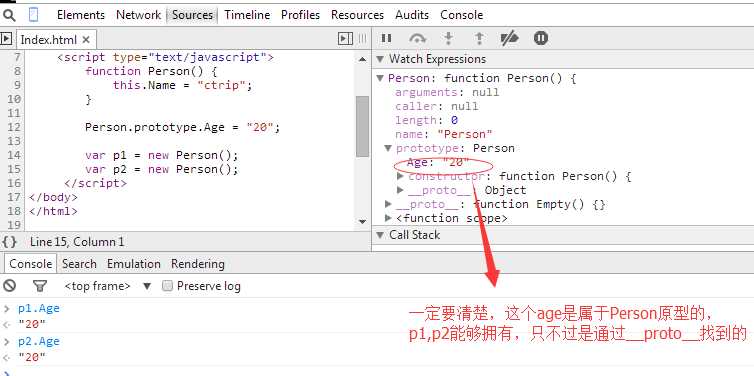Screen dimensions: 754x376
Task: Show the file navigator panel icon
Action: (6, 39)
